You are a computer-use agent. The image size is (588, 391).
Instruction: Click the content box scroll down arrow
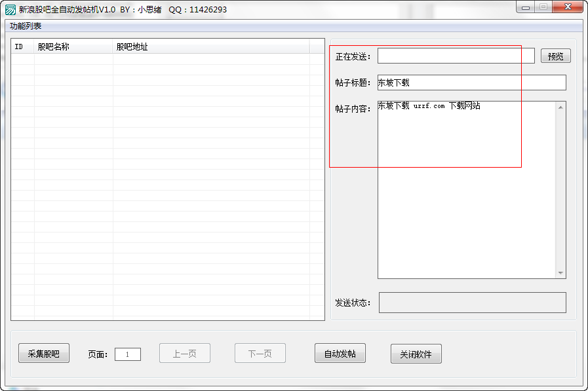(x=560, y=272)
